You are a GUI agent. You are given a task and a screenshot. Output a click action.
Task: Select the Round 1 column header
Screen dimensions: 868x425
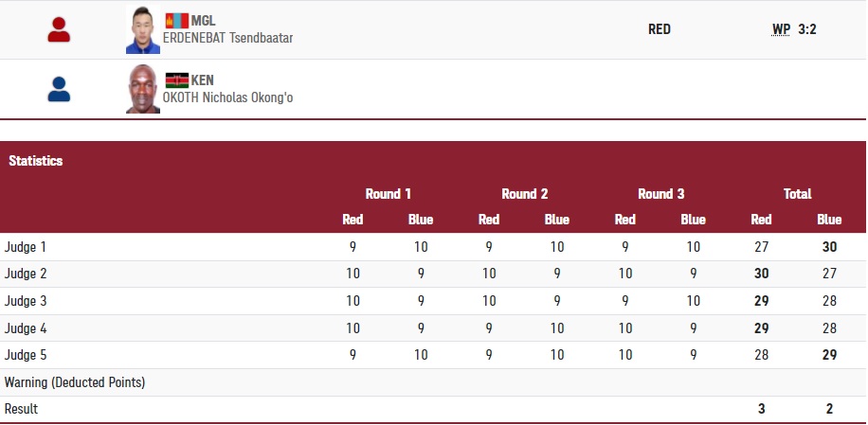(x=389, y=194)
